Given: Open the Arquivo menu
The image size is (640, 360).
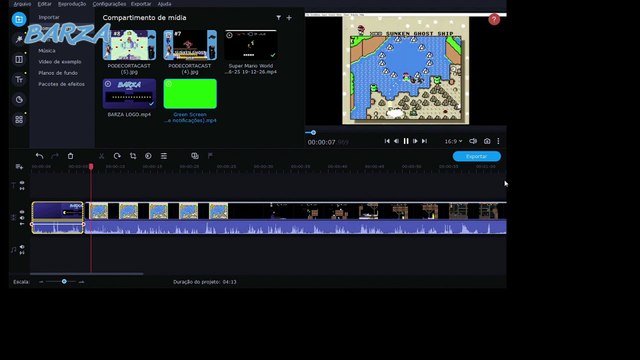Looking at the screenshot, I should (22, 4).
